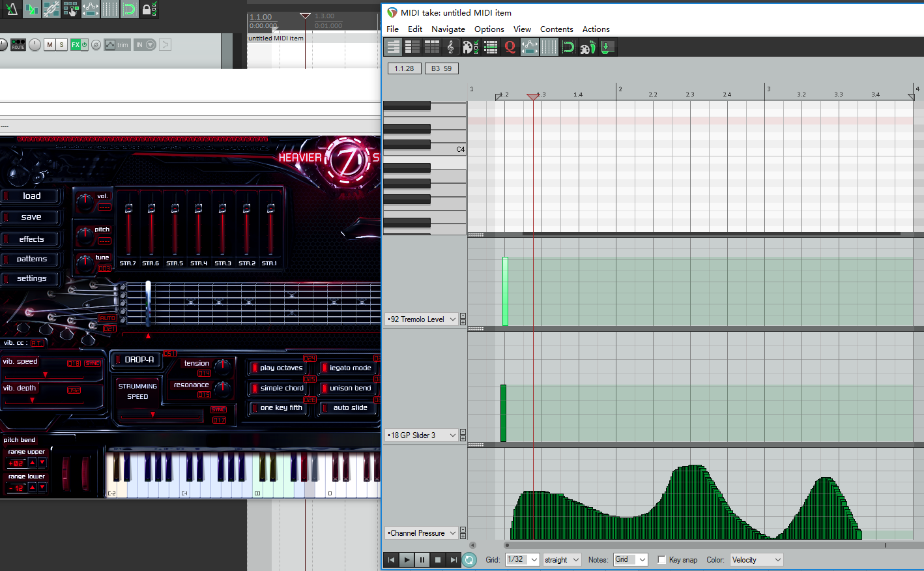
Task: Click the palette footprint color icon
Action: point(588,47)
